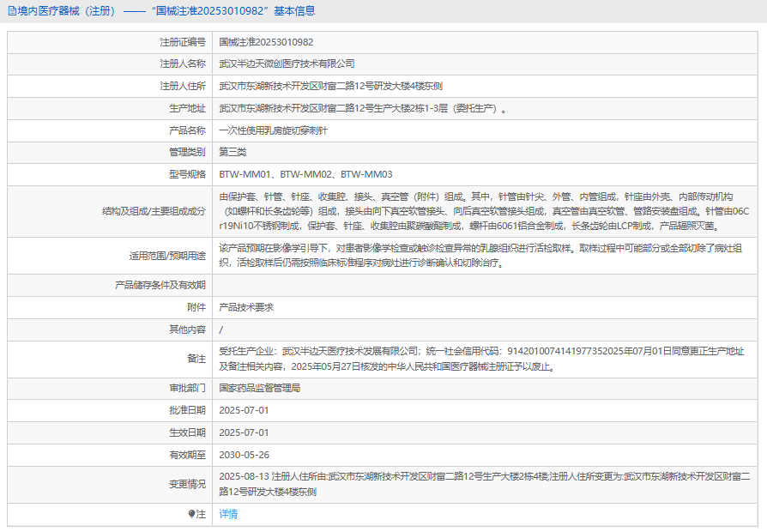The height and width of the screenshot is (532, 767).
Task: Click the 批准日期 row label
Action: 187,410
